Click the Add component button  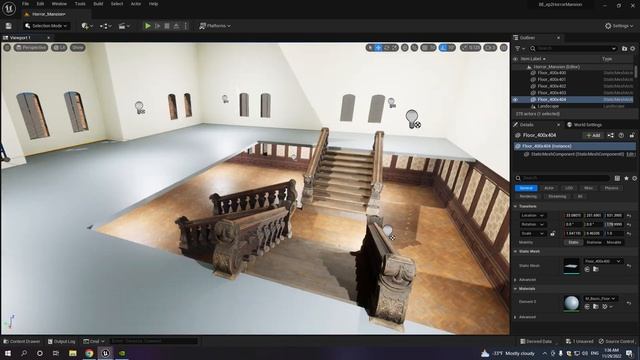(x=593, y=136)
